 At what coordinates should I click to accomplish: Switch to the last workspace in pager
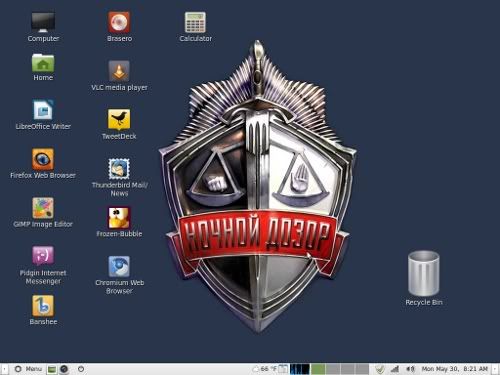point(361,369)
